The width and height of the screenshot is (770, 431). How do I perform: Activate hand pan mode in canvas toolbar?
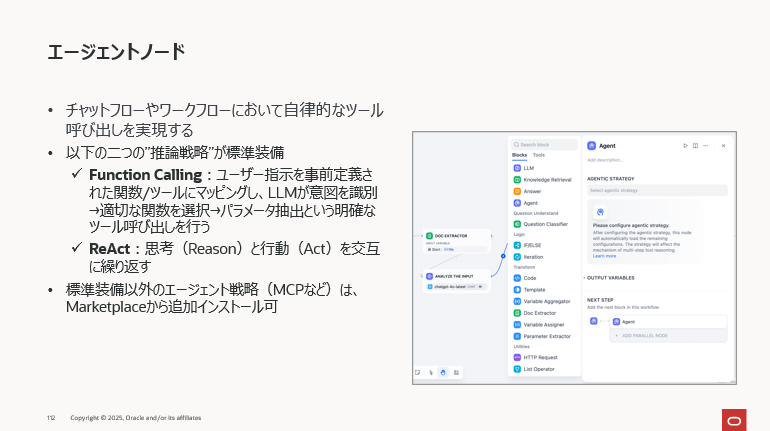(x=443, y=373)
